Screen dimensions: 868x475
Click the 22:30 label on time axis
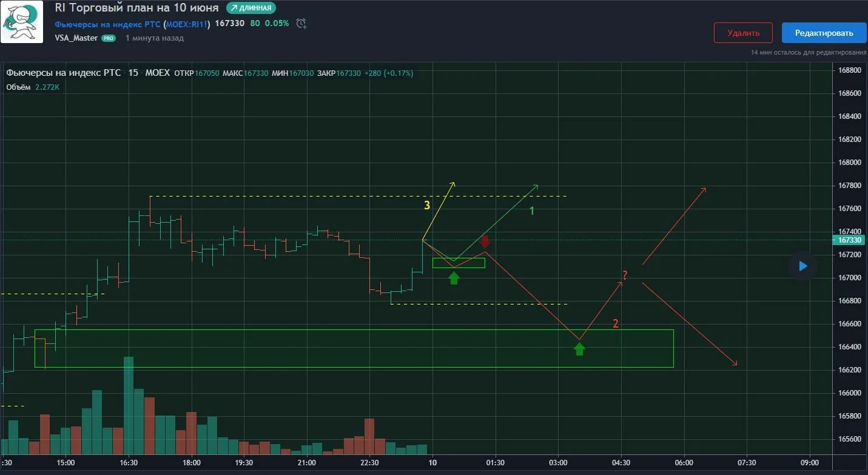[369, 463]
